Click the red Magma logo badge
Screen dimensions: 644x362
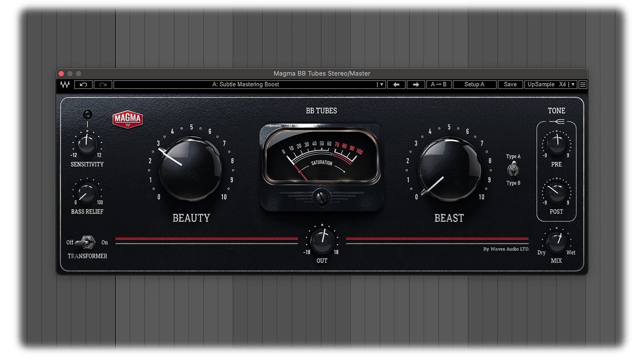coord(128,119)
